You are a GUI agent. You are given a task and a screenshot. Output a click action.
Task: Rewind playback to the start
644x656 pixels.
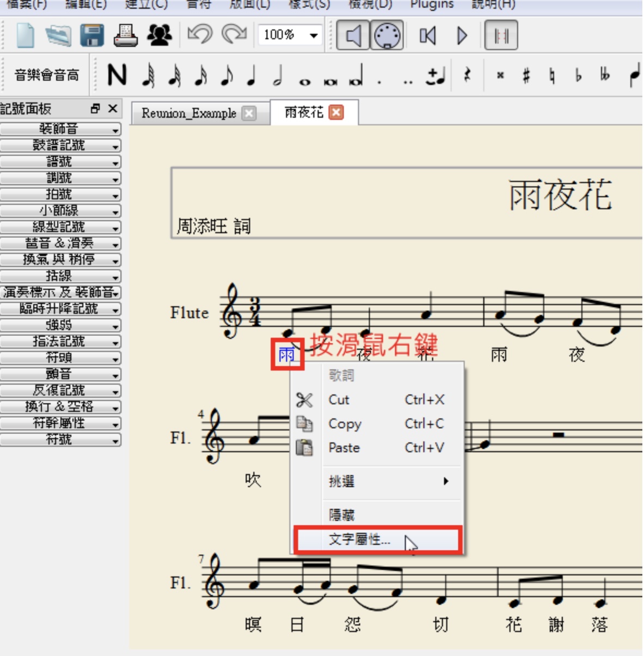coord(428,36)
